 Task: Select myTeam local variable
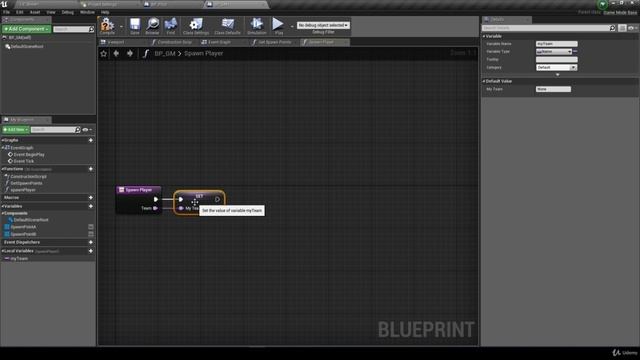point(19,258)
